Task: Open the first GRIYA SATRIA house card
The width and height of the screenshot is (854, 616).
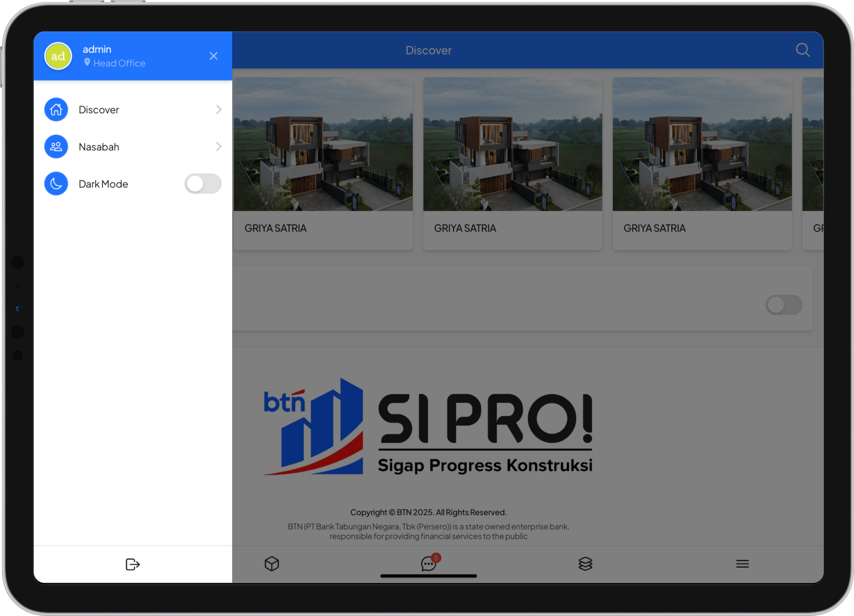Action: pyautogui.click(x=323, y=163)
